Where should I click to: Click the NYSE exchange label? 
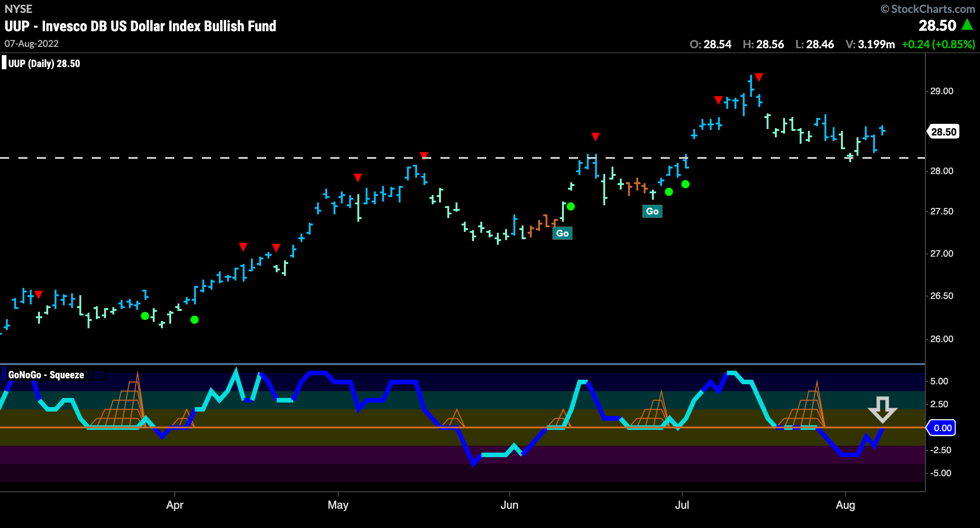coord(18,9)
